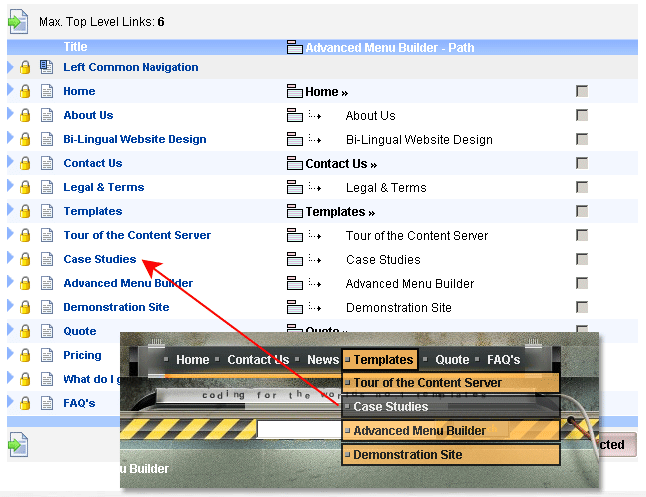Image resolution: width=646 pixels, height=497 pixels.
Task: Expand the Advanced Menu Builder row arrow
Action: tap(10, 282)
